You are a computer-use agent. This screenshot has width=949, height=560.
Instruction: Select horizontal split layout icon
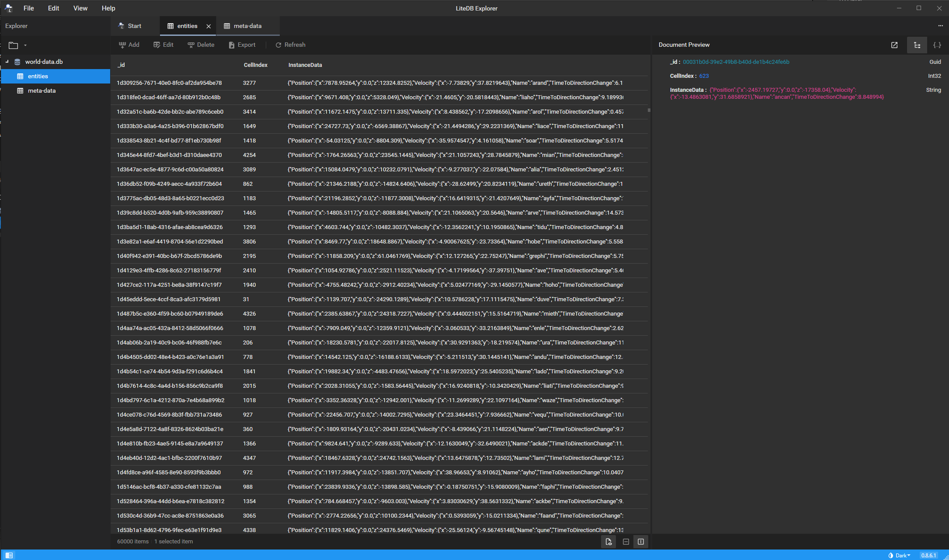(x=626, y=542)
